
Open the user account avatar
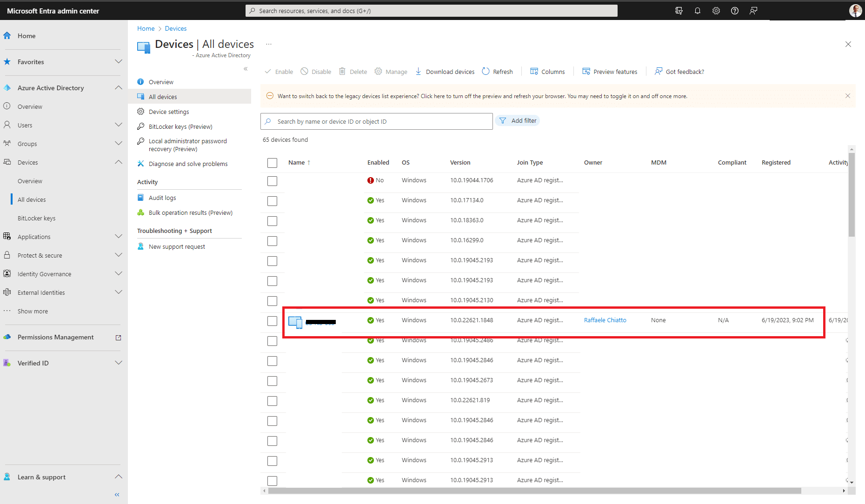click(855, 11)
